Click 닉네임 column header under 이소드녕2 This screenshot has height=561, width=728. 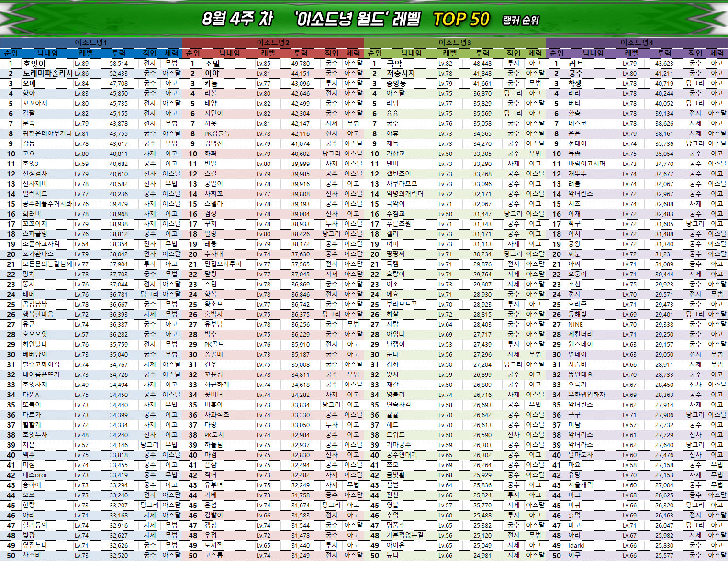click(229, 53)
